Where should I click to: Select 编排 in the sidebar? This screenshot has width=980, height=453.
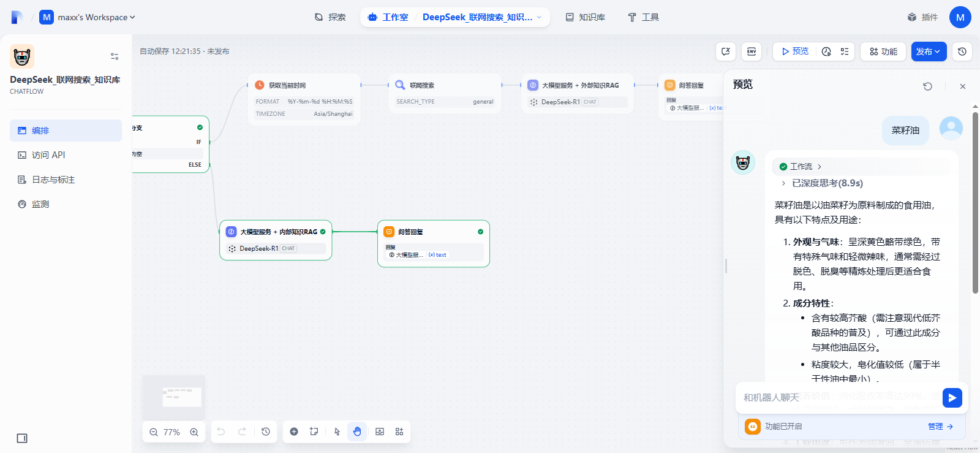coord(66,131)
